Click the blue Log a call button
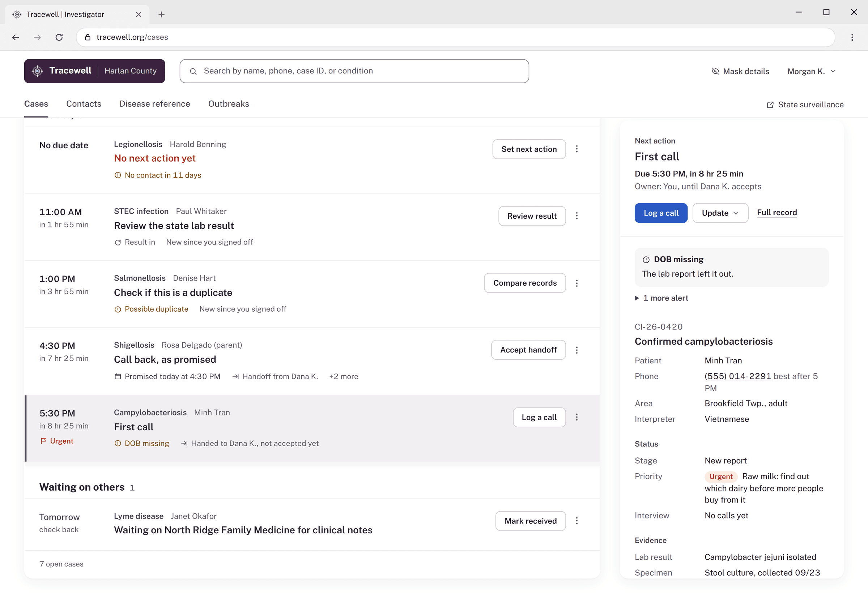This screenshot has height=593, width=868. [661, 213]
